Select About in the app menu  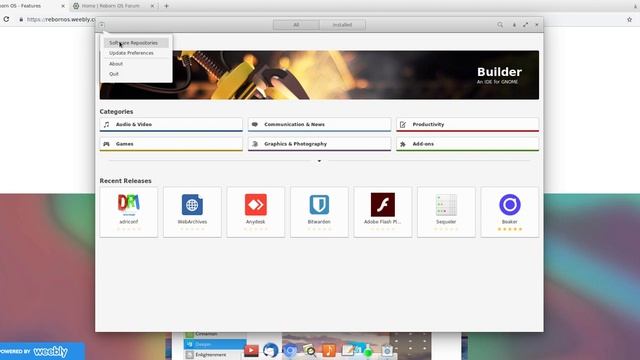tap(136, 64)
